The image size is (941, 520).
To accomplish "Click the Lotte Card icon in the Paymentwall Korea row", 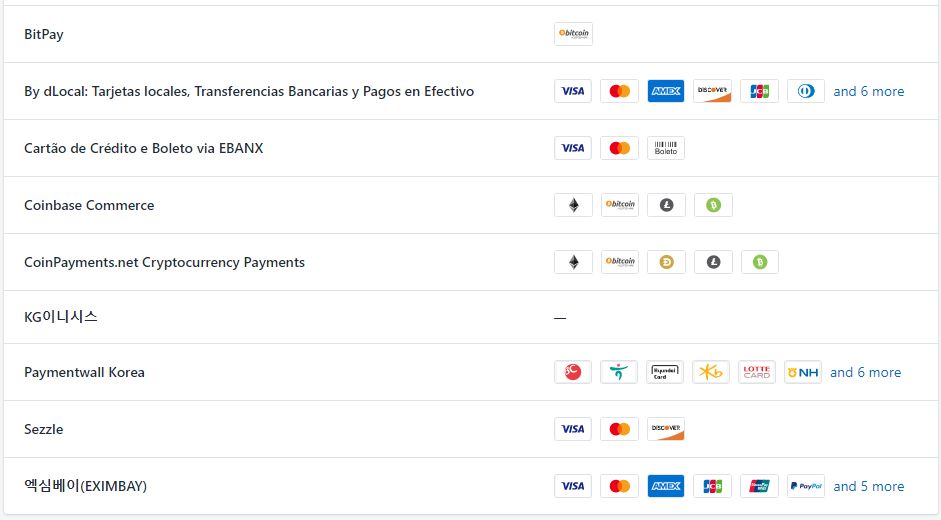I will coord(757,372).
